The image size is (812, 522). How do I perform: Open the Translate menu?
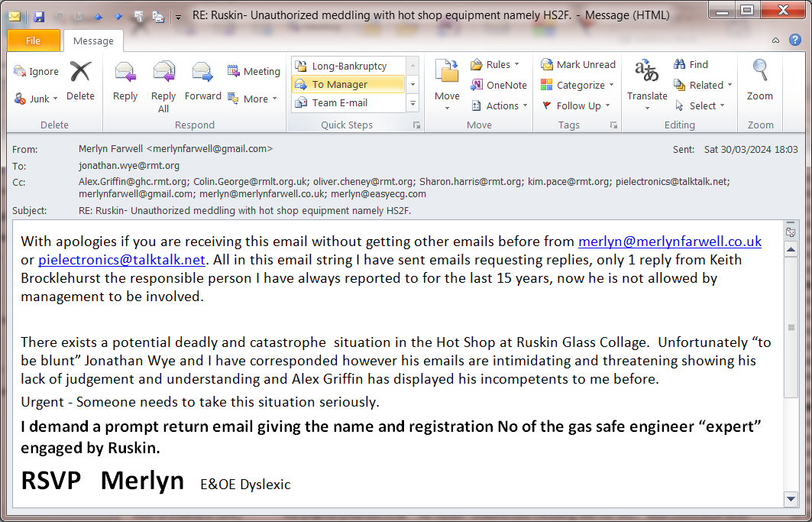pyautogui.click(x=647, y=86)
